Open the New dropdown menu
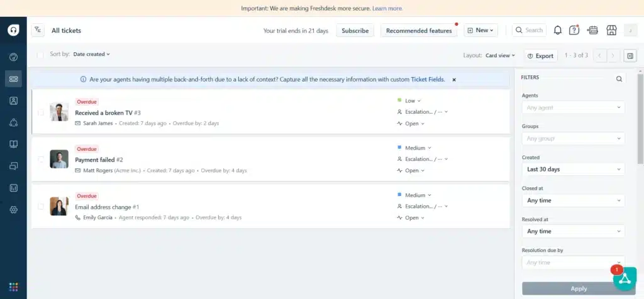This screenshot has width=644, height=299. click(x=481, y=30)
